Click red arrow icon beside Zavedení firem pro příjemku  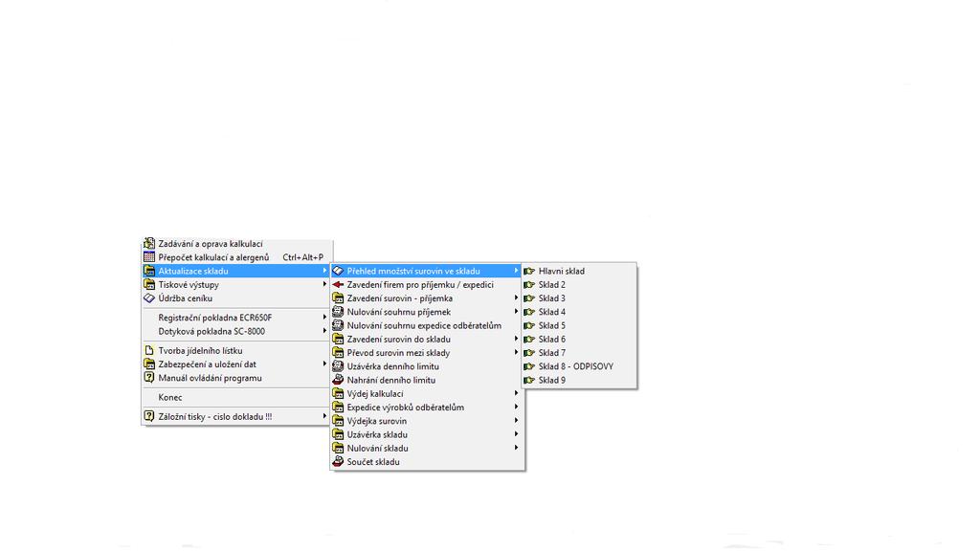[x=338, y=284]
